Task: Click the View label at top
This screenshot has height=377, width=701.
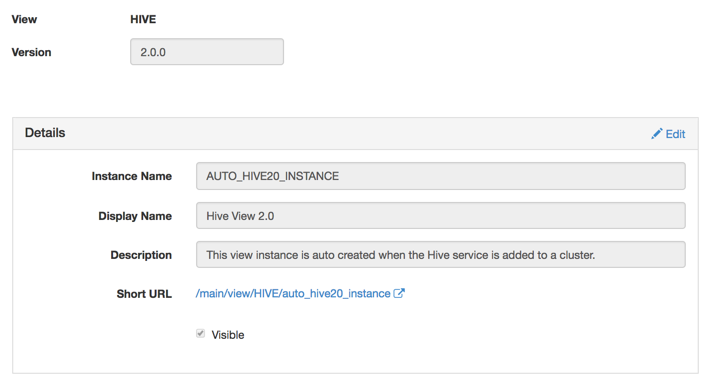Action: (x=24, y=19)
